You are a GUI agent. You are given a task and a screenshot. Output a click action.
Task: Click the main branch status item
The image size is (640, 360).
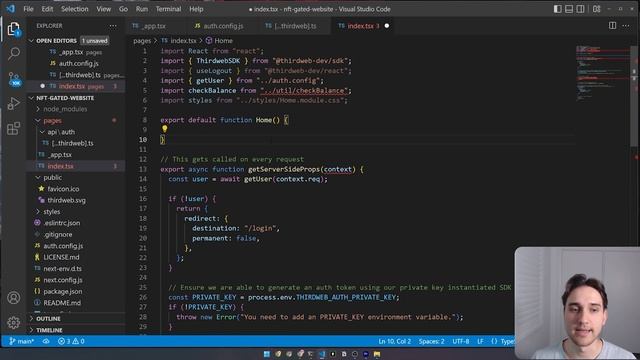tap(22, 341)
